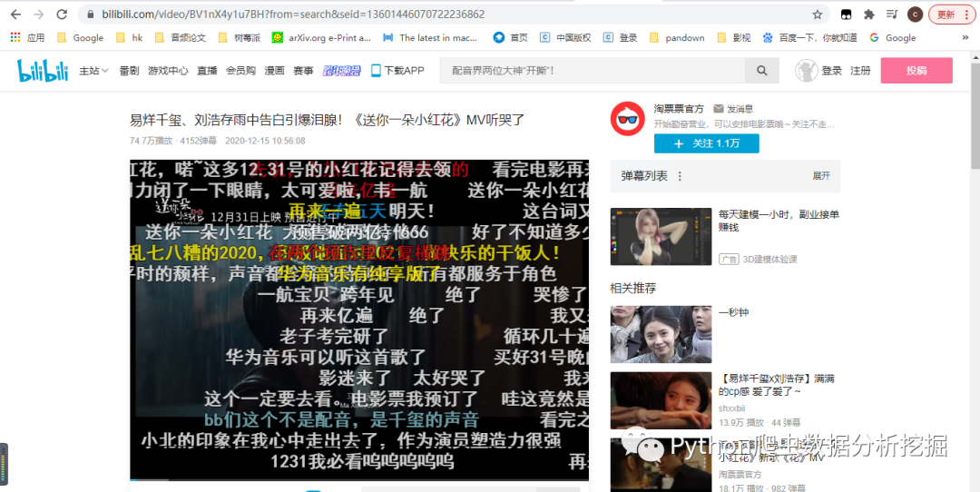Show more bookmarks with the » chevron
This screenshot has width=980, height=492.
(x=965, y=37)
